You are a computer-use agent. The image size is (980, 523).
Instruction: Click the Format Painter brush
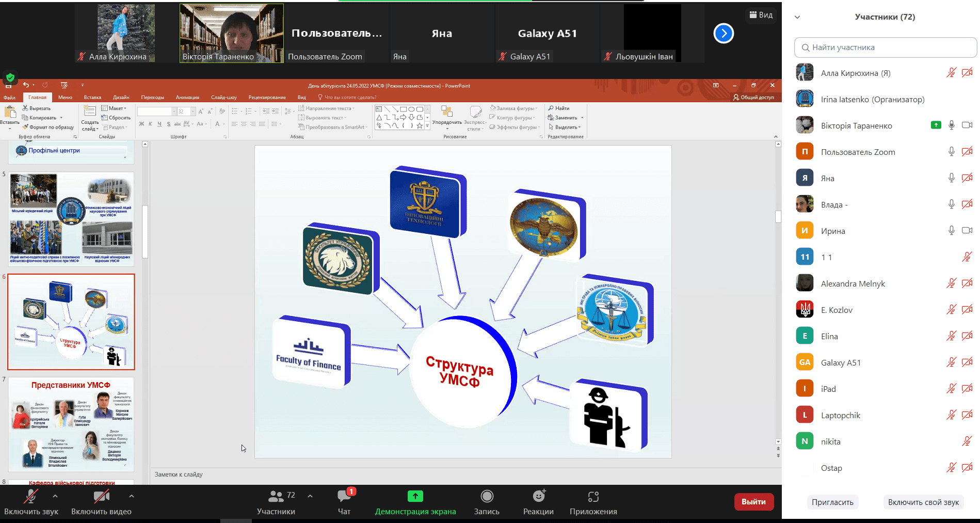pyautogui.click(x=47, y=127)
